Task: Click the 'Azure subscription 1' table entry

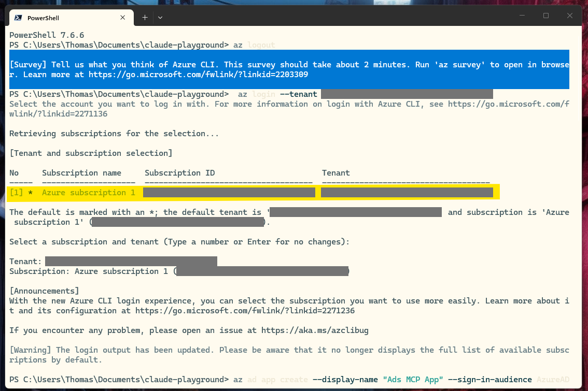Action: (x=89, y=193)
